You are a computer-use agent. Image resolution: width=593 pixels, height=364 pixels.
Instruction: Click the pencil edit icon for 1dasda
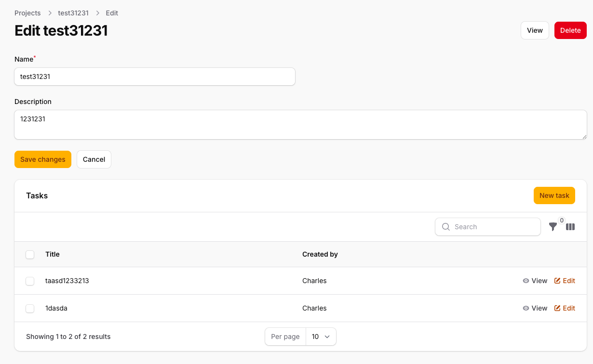click(x=557, y=308)
